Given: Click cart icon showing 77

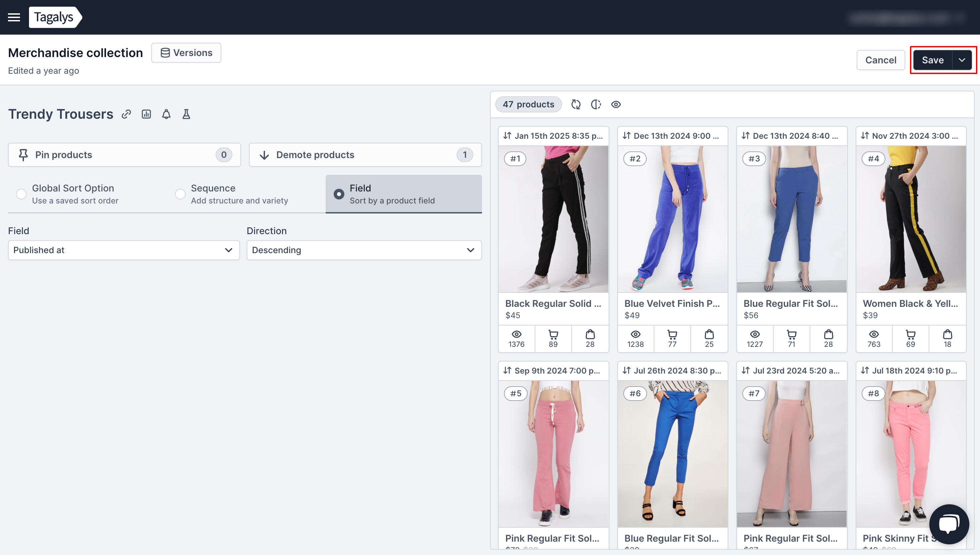Looking at the screenshot, I should pyautogui.click(x=672, y=334).
